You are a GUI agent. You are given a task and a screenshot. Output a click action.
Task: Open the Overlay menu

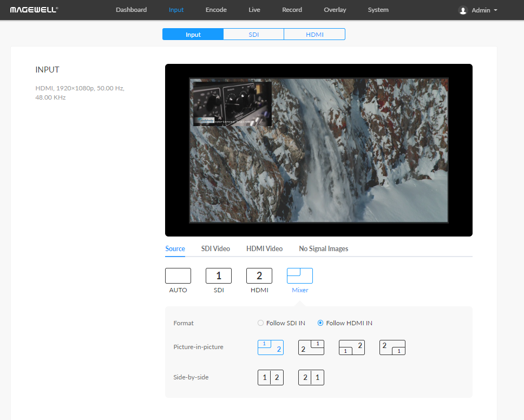coord(335,10)
